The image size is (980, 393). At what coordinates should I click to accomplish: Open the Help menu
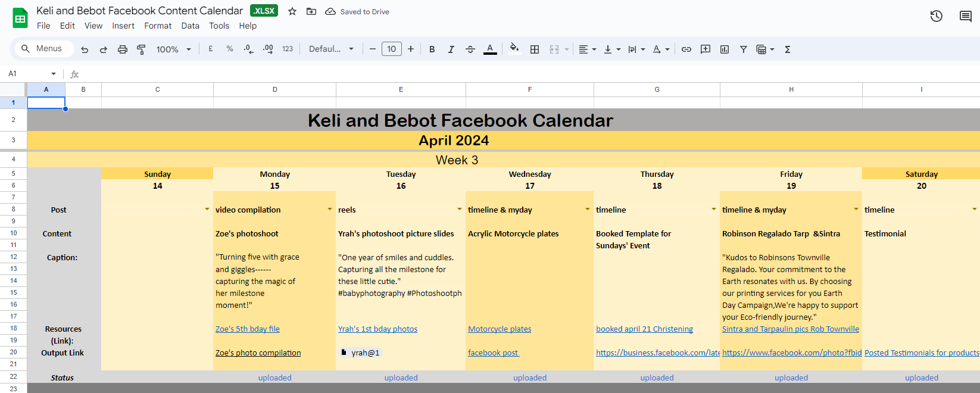coord(248,26)
